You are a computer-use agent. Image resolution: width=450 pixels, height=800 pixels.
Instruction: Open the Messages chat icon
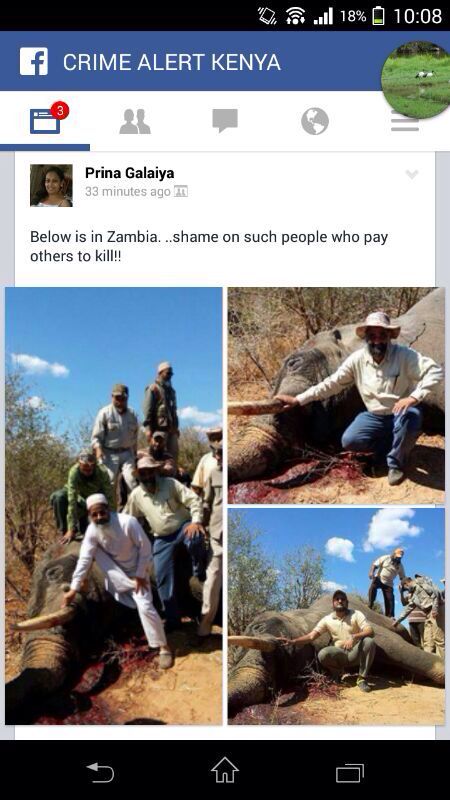225,121
